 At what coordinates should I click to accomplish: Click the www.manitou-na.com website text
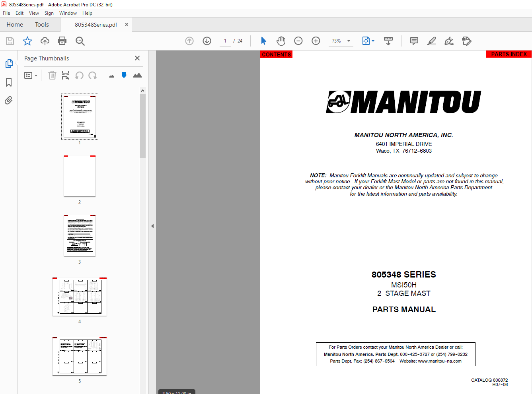pyautogui.click(x=440, y=361)
